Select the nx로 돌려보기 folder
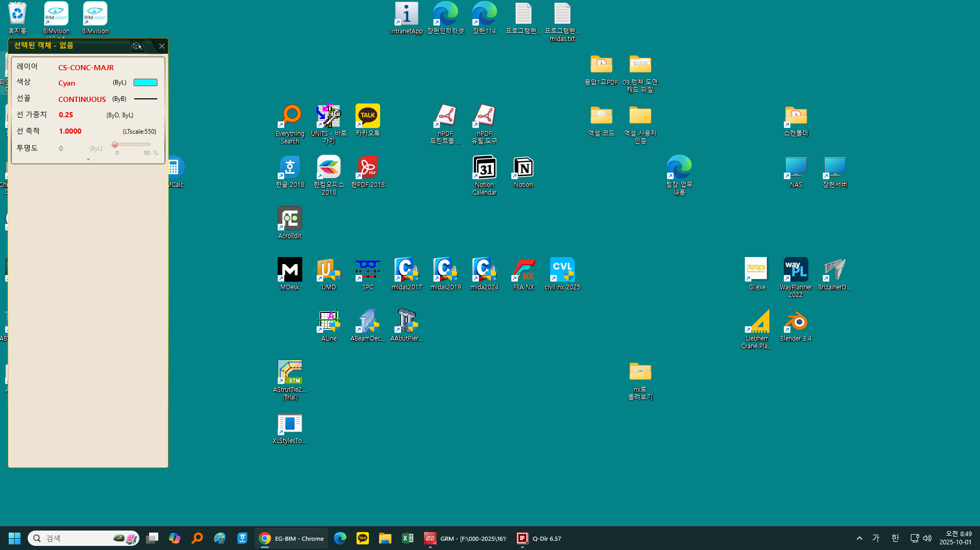This screenshot has width=980, height=550. pyautogui.click(x=640, y=380)
